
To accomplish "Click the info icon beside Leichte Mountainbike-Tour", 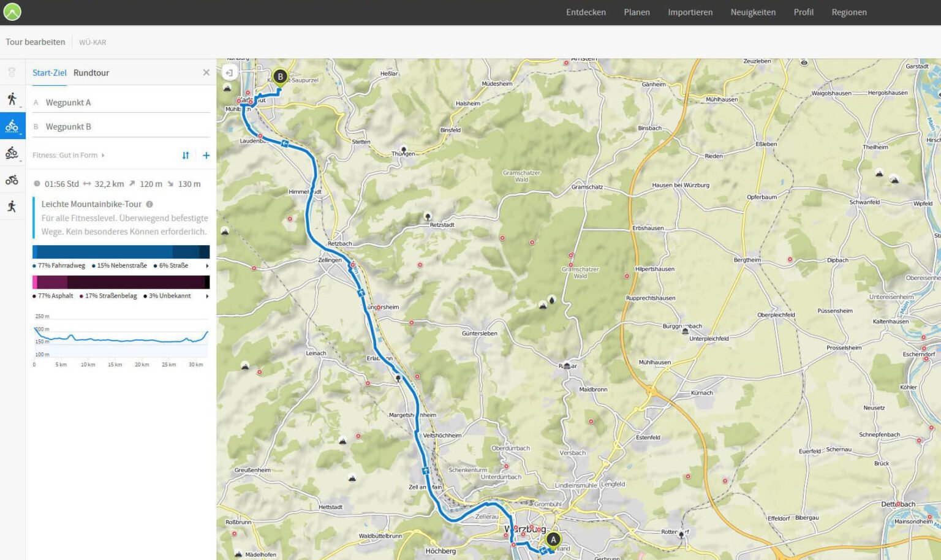I will [149, 204].
